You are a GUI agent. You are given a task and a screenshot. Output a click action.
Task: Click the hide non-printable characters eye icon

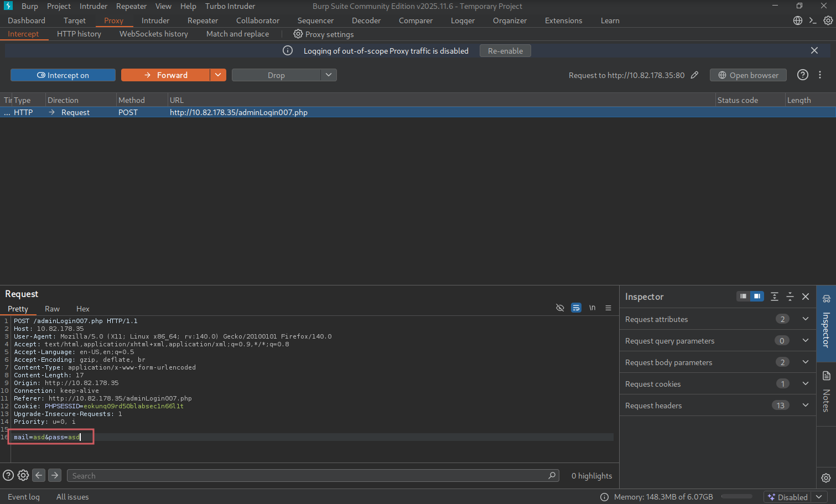pyautogui.click(x=560, y=308)
